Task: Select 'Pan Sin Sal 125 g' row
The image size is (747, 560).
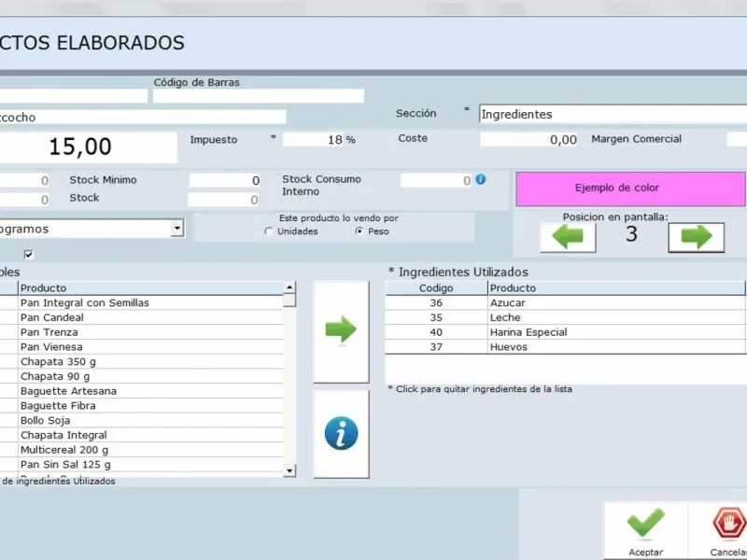Action: tap(141, 465)
